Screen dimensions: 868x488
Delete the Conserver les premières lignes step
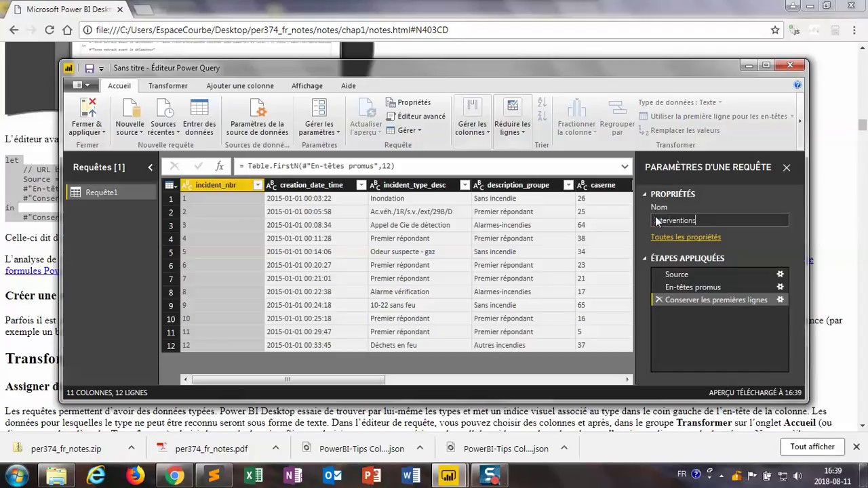pos(658,300)
